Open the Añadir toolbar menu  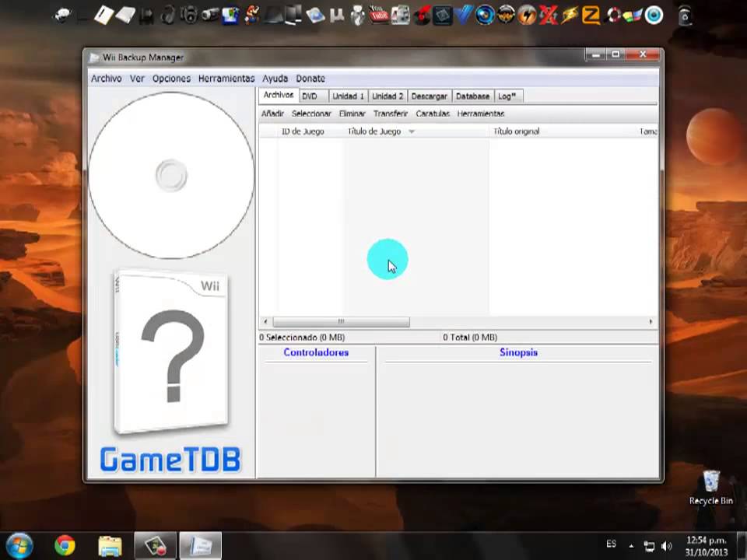[x=272, y=114]
